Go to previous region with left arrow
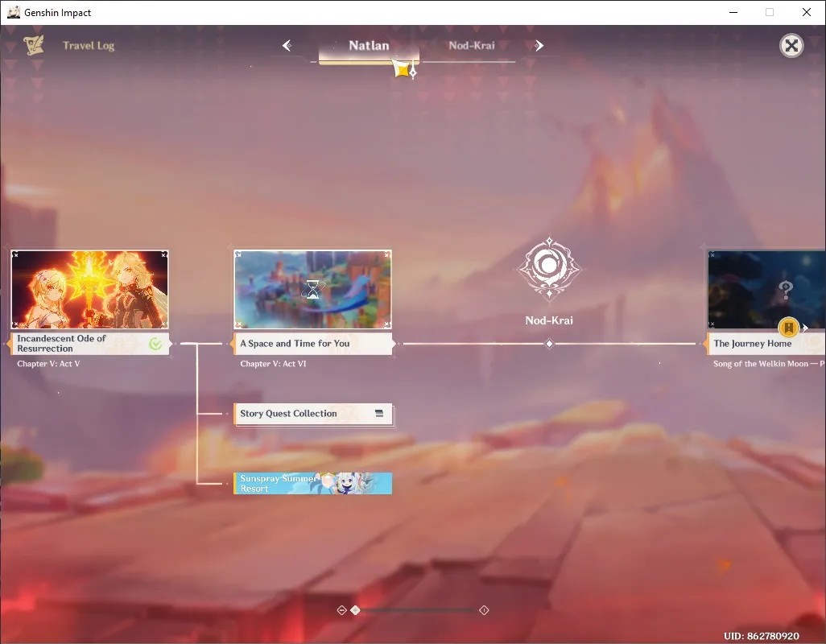 287,46
